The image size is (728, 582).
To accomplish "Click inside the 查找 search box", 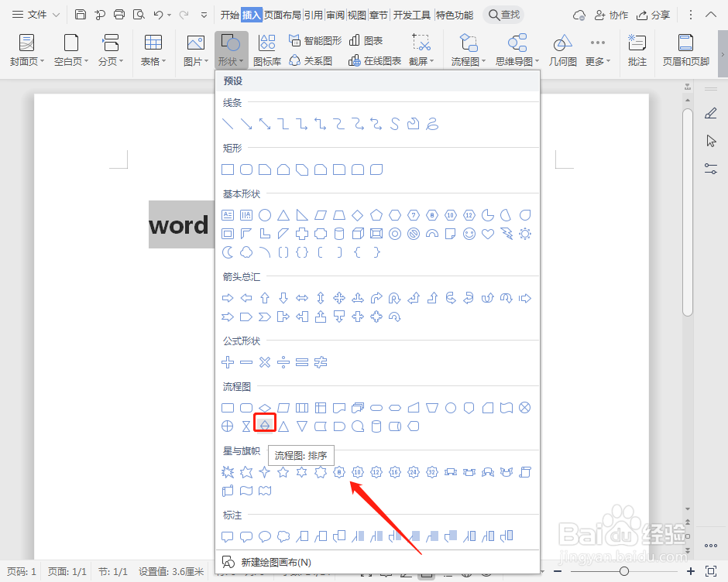I will [503, 13].
